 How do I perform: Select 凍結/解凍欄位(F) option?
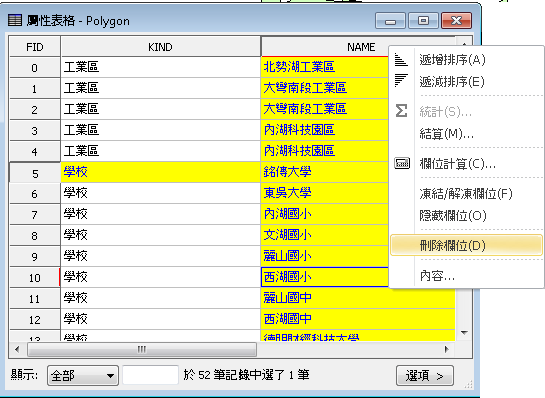coord(466,194)
